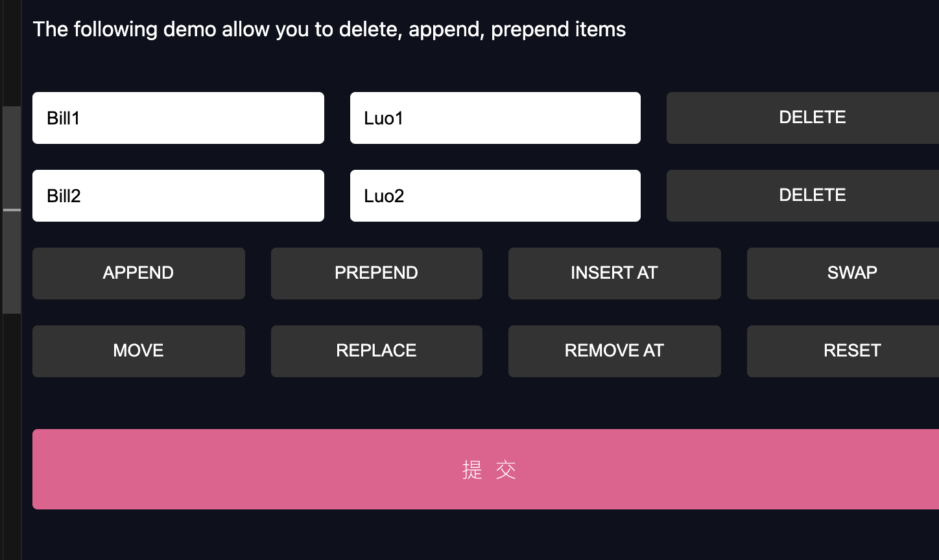Click the REPLACE button

[376, 351]
